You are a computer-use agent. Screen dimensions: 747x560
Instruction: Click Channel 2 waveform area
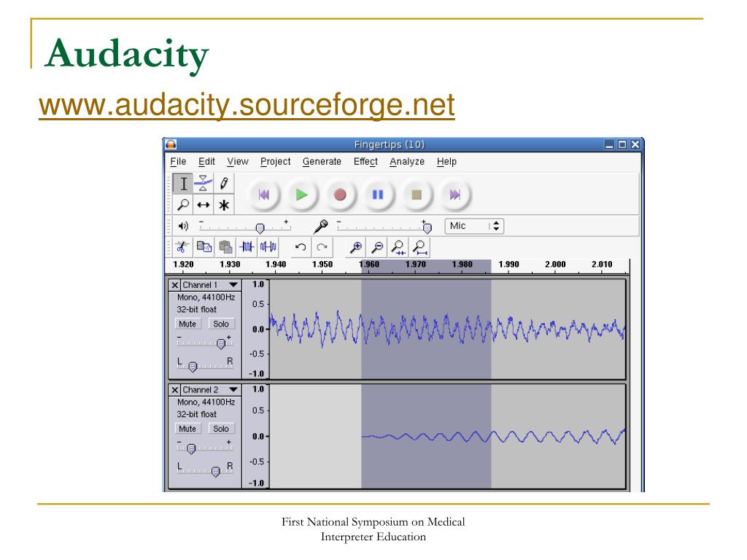447,436
